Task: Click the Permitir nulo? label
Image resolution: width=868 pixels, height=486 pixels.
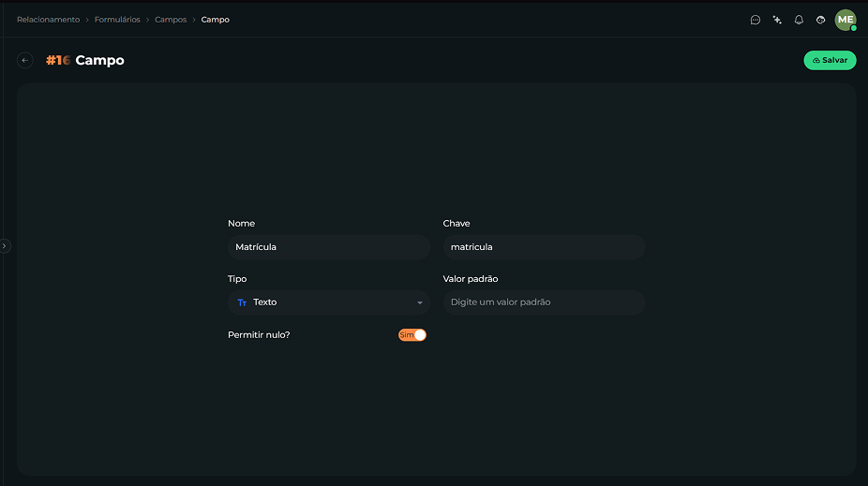Action: click(259, 335)
